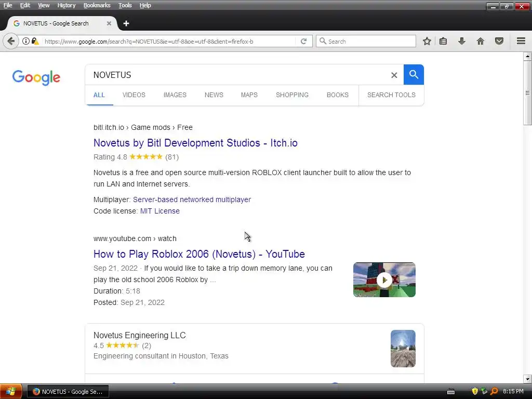The height and width of the screenshot is (399, 532).
Task: Open the Edit menu
Action: tap(25, 5)
